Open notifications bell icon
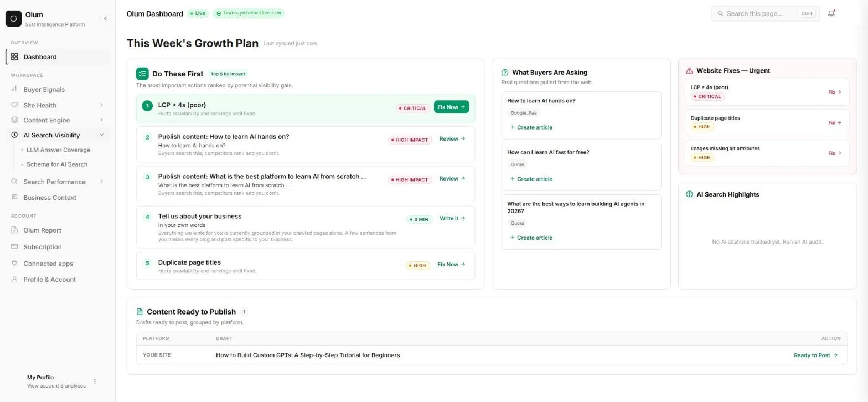 [x=831, y=13]
